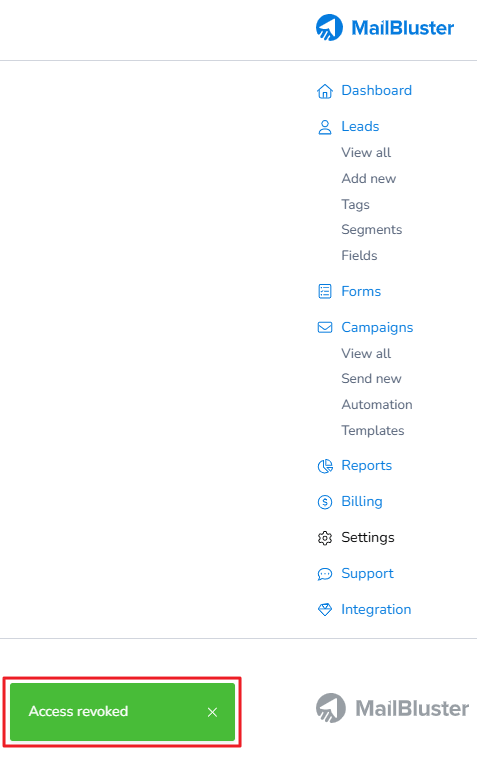Viewport: 477px width, 759px height.
Task: Click the Support chat bubble icon
Action: click(324, 574)
